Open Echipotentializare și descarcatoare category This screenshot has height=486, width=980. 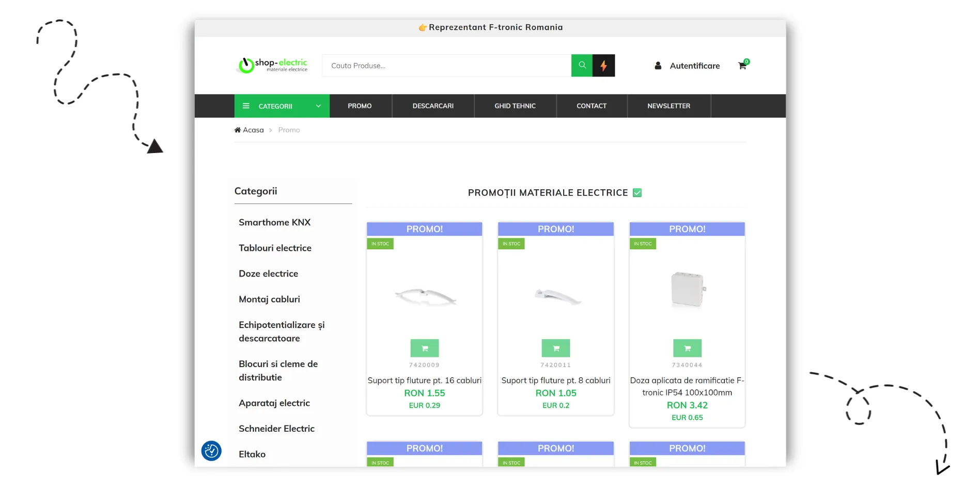[x=282, y=331]
